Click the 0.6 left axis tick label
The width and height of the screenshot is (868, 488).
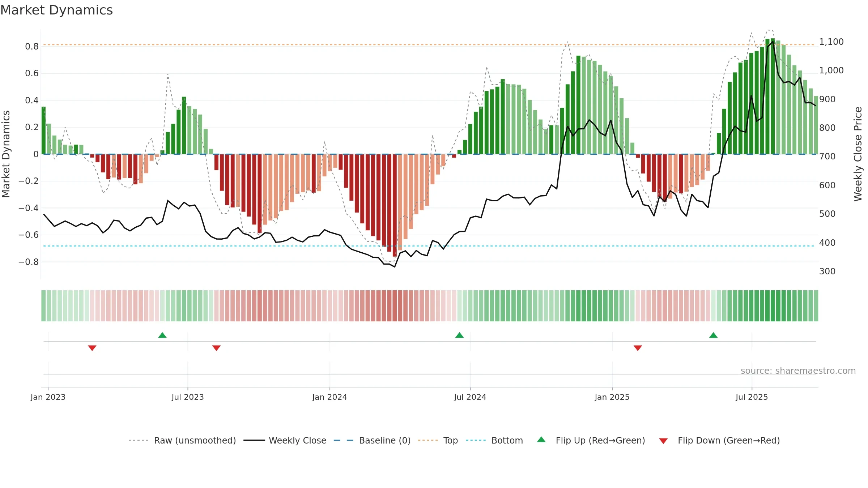32,73
